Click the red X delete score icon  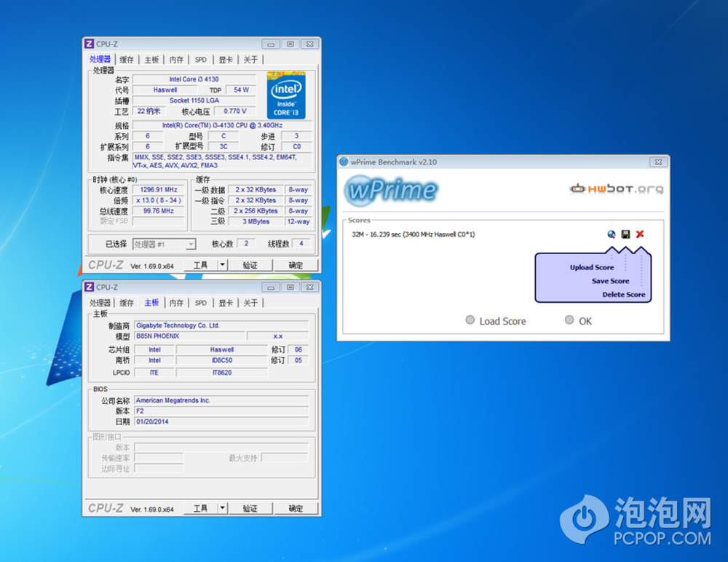(640, 234)
